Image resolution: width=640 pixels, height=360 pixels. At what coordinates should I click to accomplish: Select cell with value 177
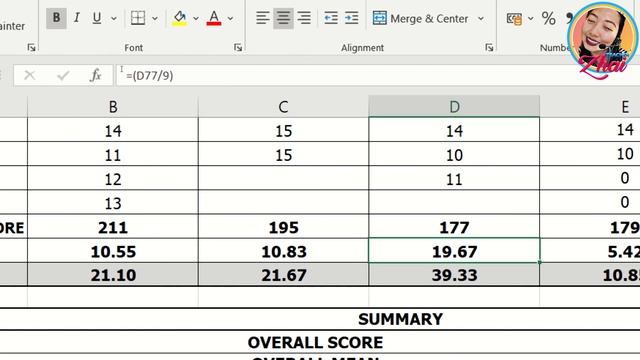pos(454,227)
